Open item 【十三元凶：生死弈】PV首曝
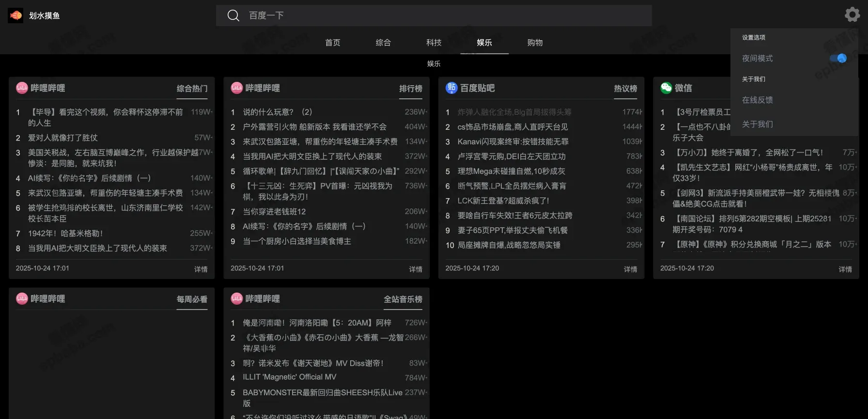868x419 pixels. [x=317, y=191]
